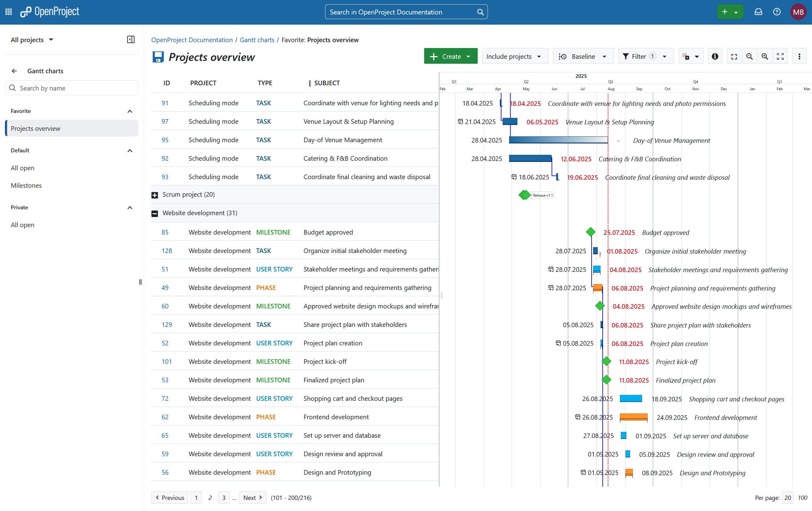The width and height of the screenshot is (812, 511).
Task: Save the Projects overview view
Action: (x=158, y=57)
